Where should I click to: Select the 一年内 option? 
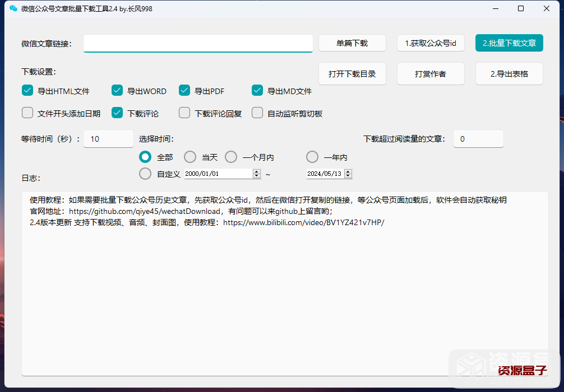click(x=312, y=157)
